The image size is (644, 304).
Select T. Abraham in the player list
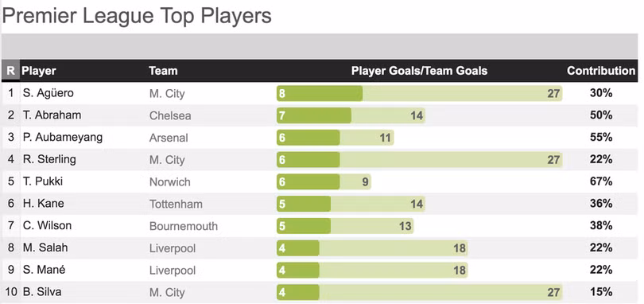coord(52,115)
